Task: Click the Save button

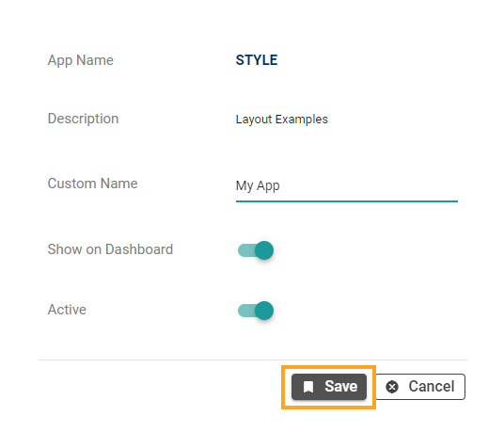Action: [x=329, y=387]
